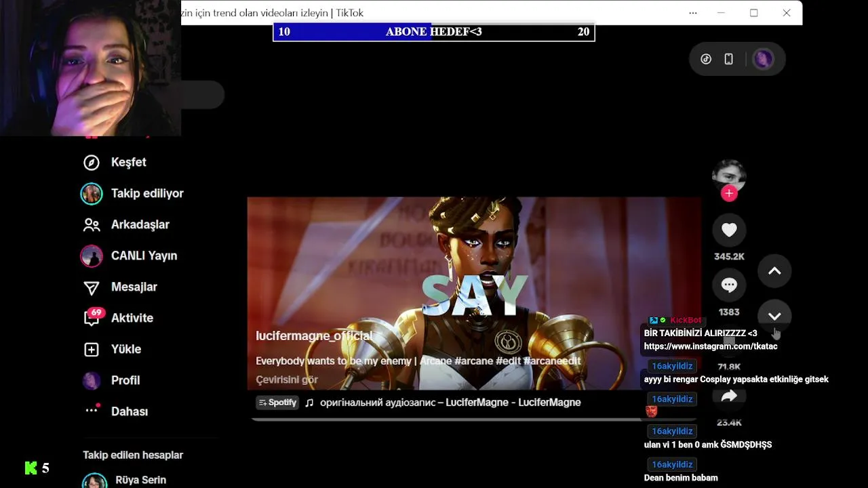The image size is (868, 488).
Task: Maximize the browser window
Action: click(x=753, y=13)
